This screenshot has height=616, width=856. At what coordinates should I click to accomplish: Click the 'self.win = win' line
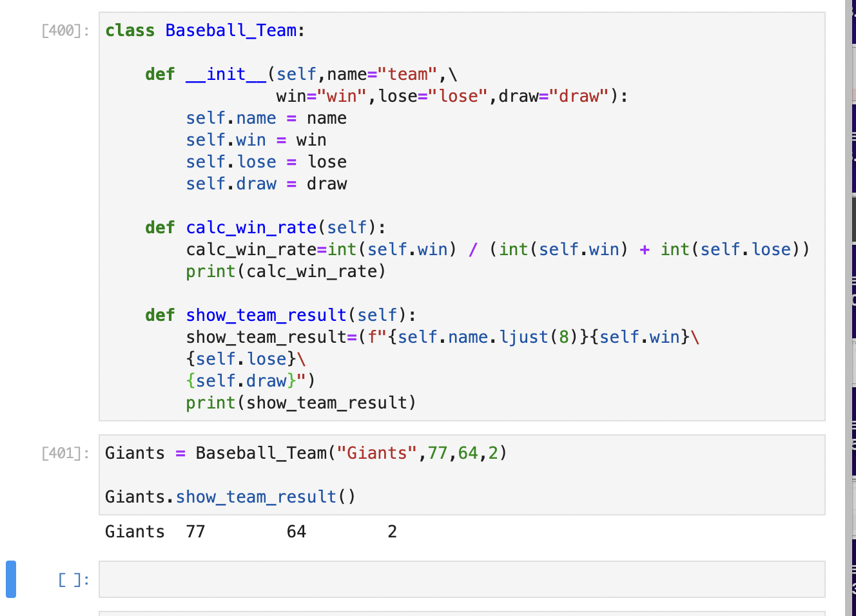(x=256, y=140)
